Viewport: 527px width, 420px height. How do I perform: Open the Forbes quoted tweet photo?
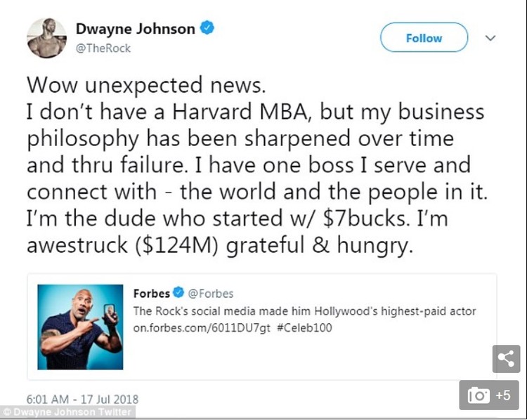coord(80,327)
